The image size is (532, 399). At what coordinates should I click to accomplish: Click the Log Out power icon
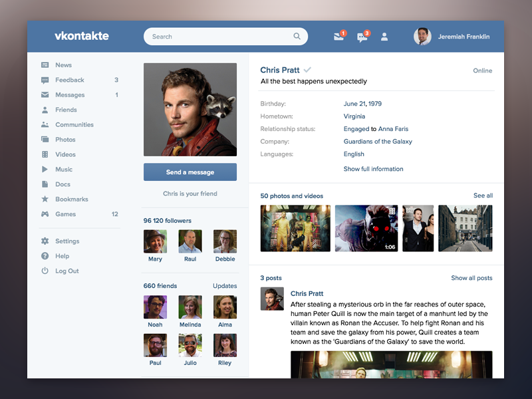coord(45,271)
